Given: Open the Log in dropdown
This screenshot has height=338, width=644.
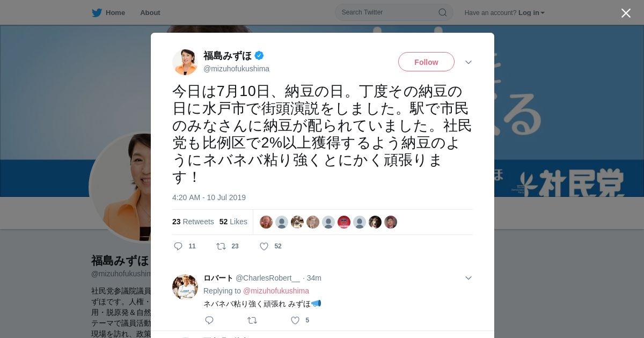Looking at the screenshot, I should click(x=531, y=13).
